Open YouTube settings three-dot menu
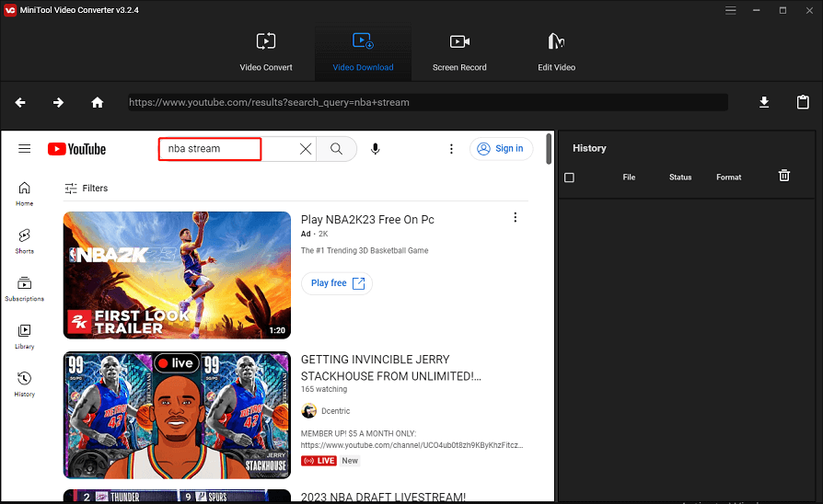 451,149
